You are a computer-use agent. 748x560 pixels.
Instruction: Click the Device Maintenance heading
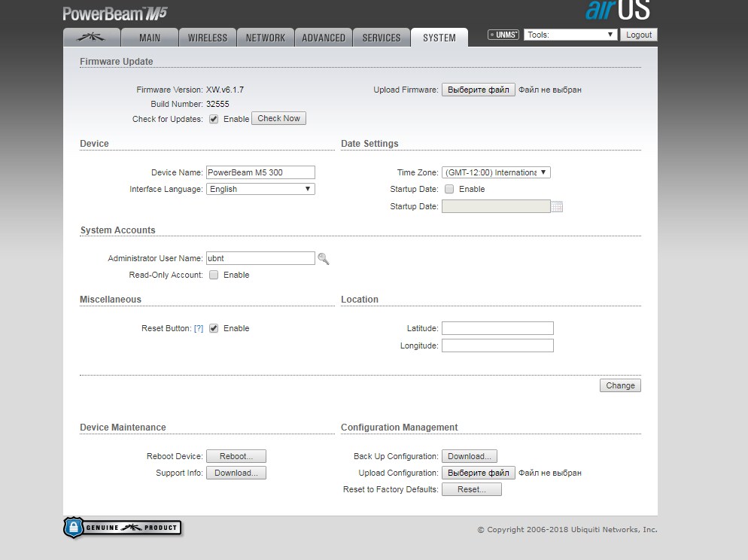coord(123,428)
